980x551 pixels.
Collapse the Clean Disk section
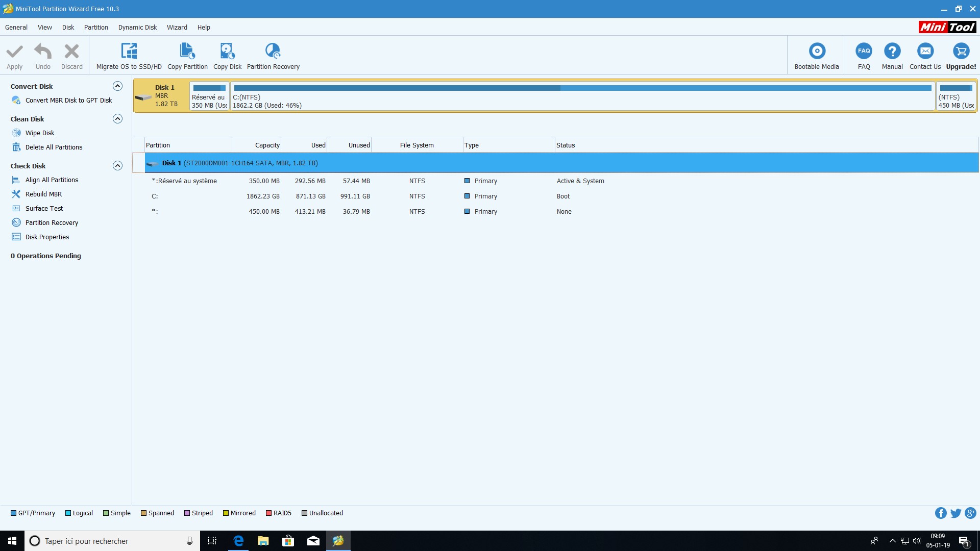click(117, 119)
